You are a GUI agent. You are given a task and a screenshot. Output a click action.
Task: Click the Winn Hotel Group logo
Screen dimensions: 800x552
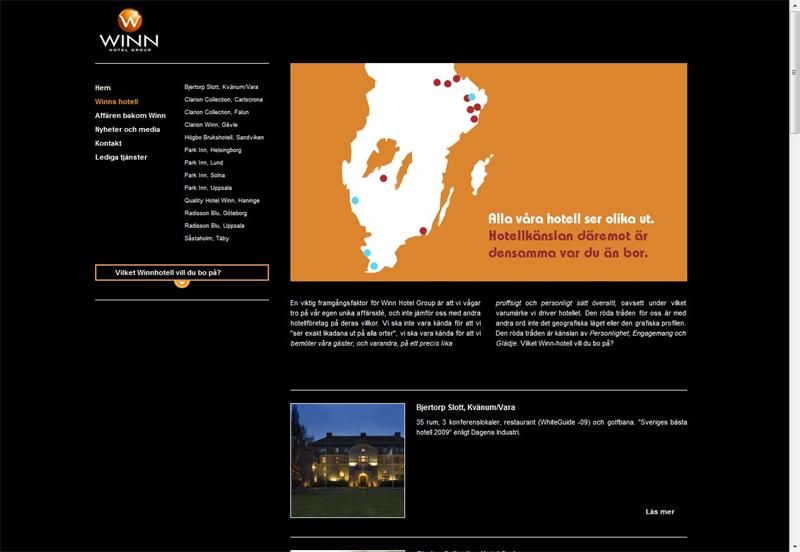[x=129, y=30]
